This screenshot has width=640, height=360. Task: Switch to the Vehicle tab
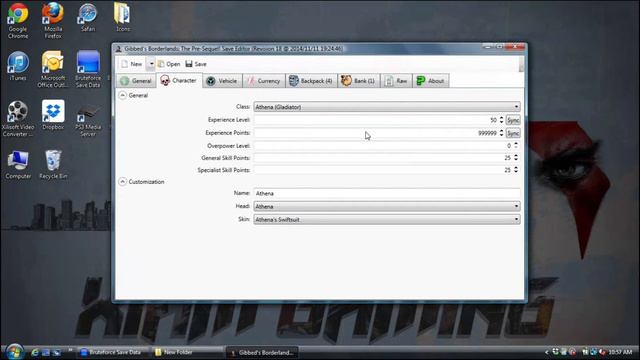pos(222,81)
